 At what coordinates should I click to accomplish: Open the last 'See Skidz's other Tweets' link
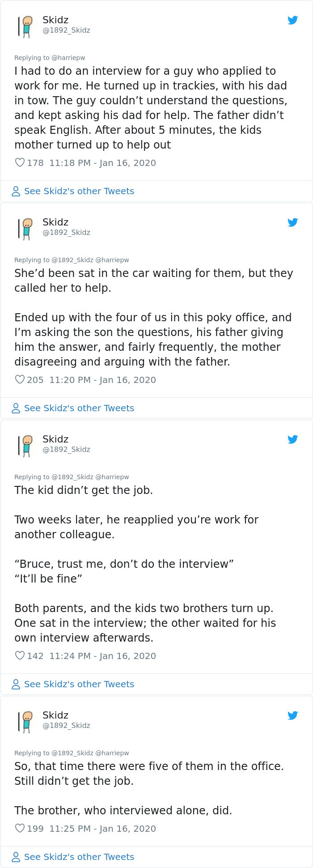pos(79,857)
